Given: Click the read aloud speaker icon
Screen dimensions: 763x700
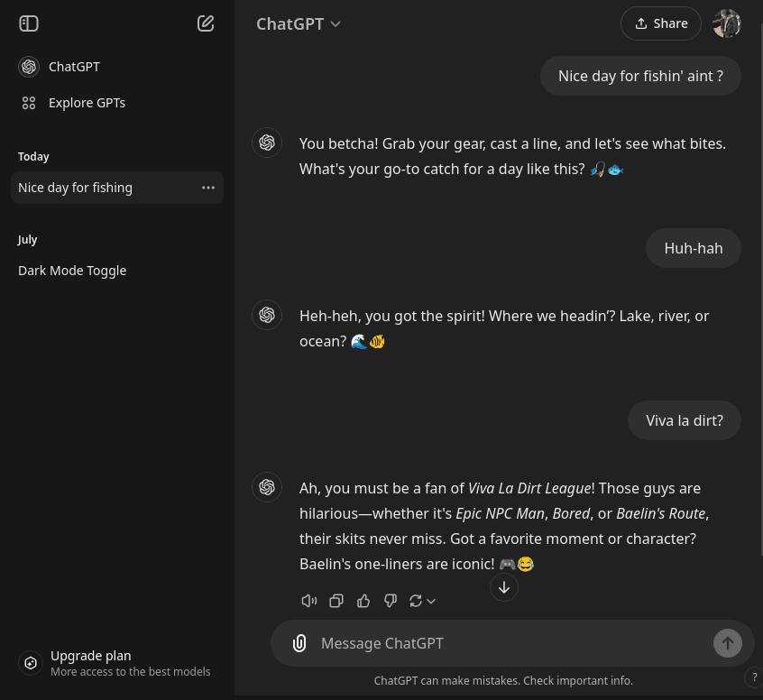Looking at the screenshot, I should coord(308,601).
